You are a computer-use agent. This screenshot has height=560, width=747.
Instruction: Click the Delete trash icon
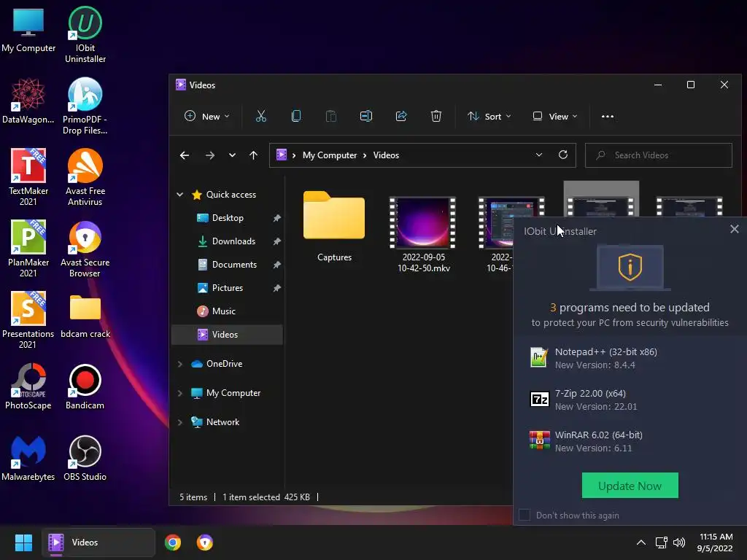436,116
